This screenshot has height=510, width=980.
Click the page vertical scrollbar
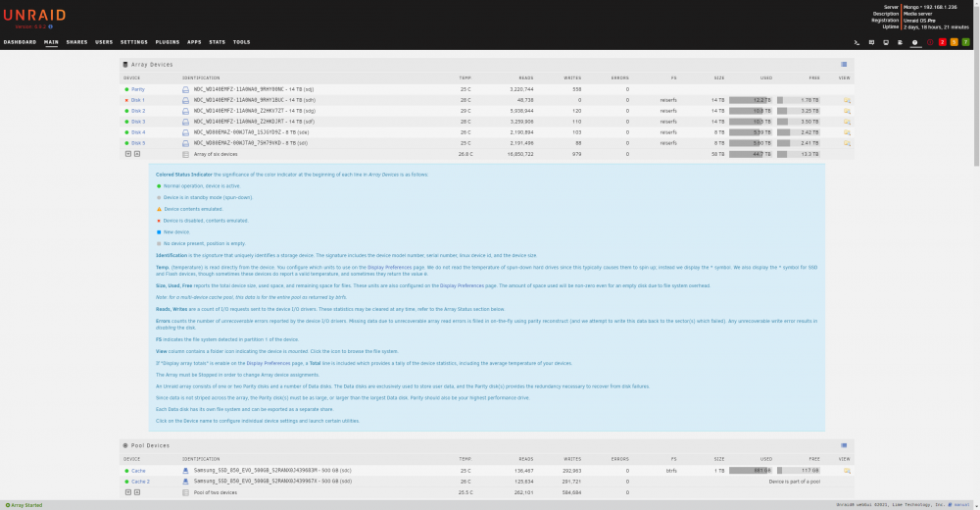click(x=976, y=87)
